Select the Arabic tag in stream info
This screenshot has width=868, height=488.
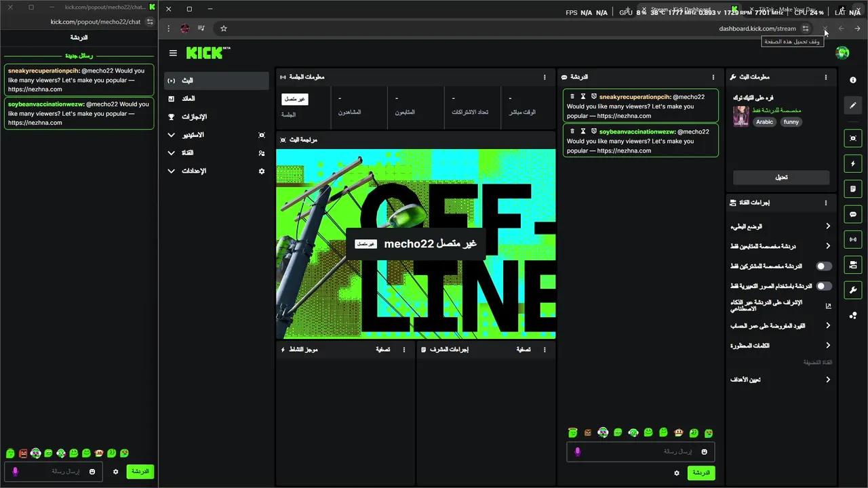point(764,122)
